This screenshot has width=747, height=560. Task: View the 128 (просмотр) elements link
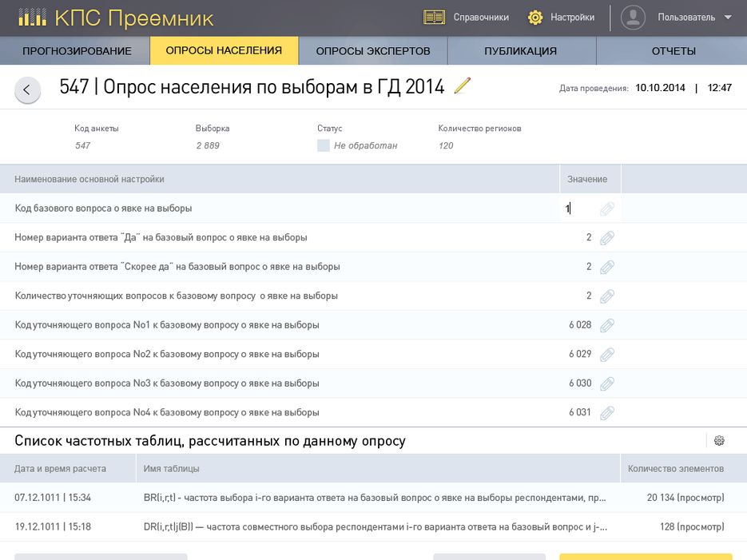[692, 526]
